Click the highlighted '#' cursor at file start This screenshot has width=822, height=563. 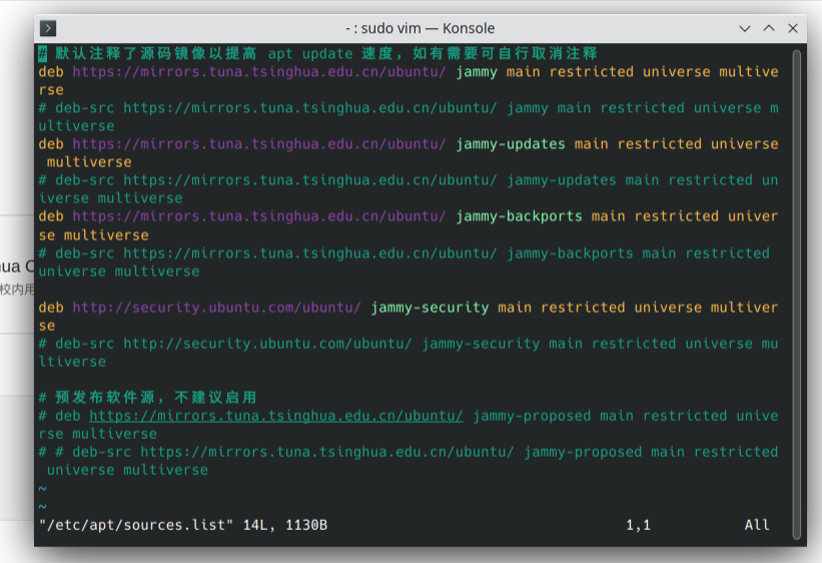[x=42, y=53]
